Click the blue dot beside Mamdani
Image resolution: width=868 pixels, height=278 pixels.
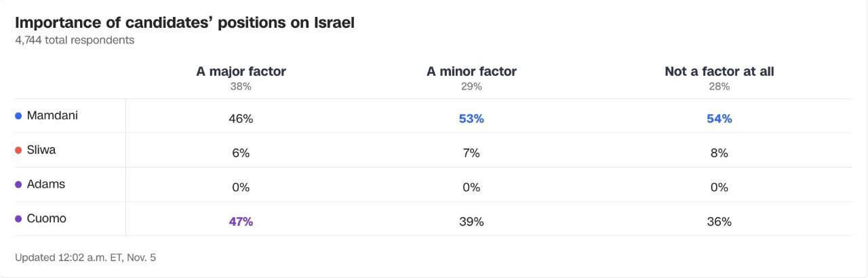pyautogui.click(x=18, y=116)
